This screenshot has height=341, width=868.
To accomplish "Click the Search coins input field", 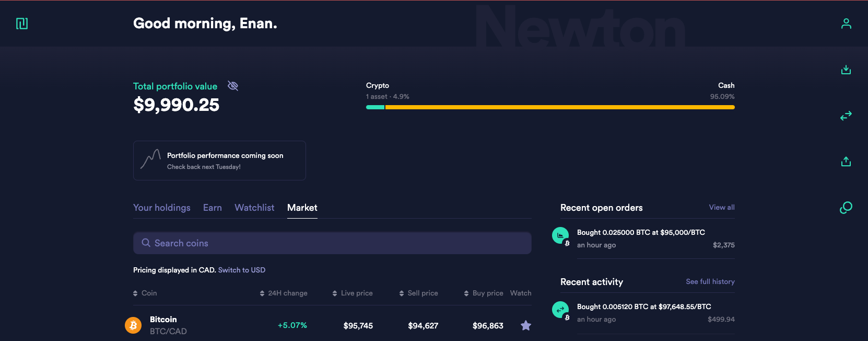I will tap(332, 243).
